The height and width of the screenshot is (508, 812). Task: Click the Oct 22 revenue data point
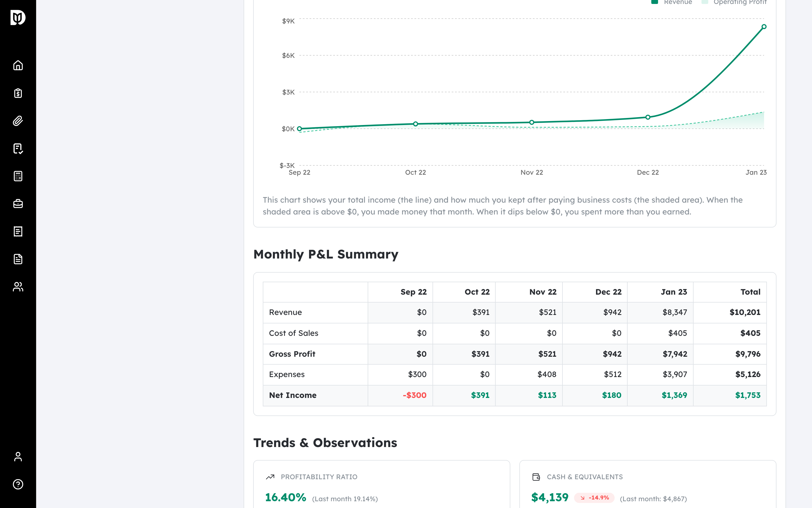pos(415,124)
